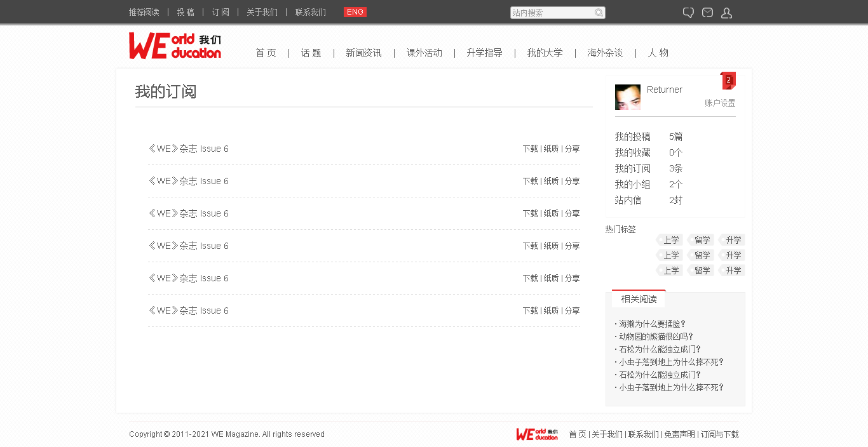Open 账户设置 account settings link
Image resolution: width=868 pixels, height=447 pixels.
[719, 103]
